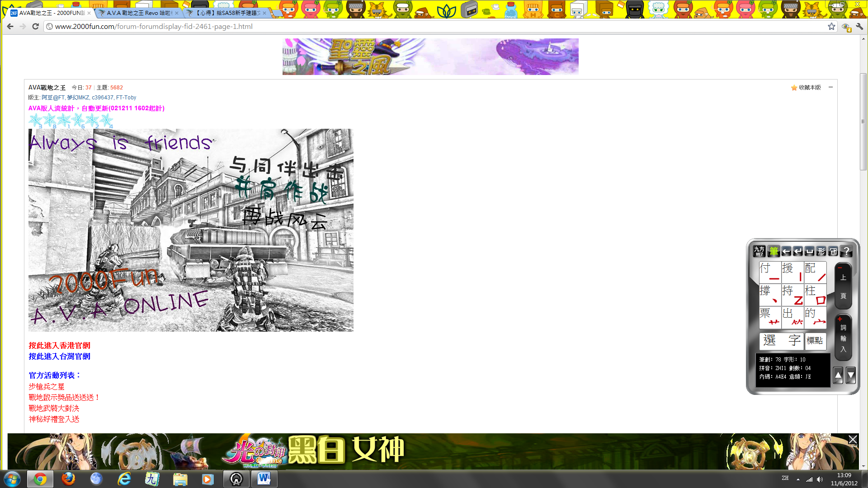The image size is (868, 488).
Task: Open the 神秘好禮登入送 event link
Action: (x=54, y=419)
